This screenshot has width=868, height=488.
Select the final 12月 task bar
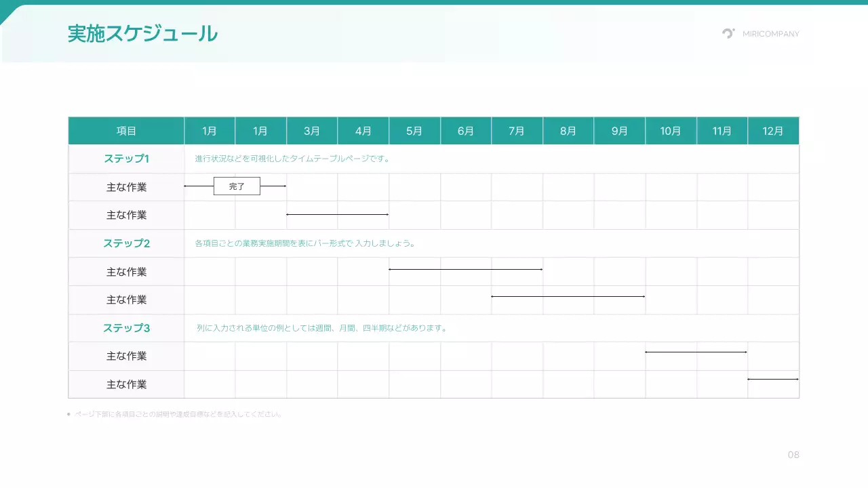pos(773,380)
